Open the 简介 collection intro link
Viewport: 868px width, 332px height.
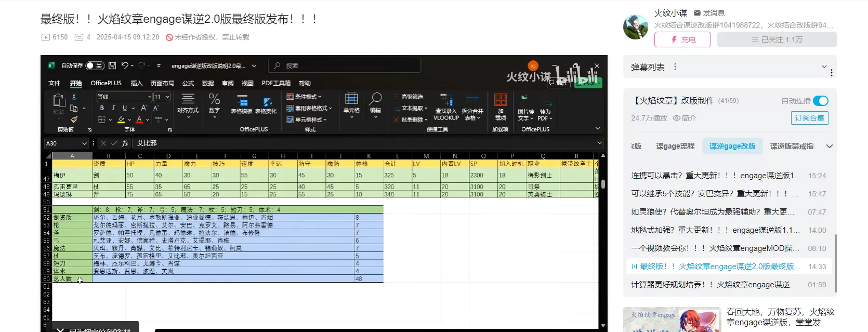coord(685,118)
